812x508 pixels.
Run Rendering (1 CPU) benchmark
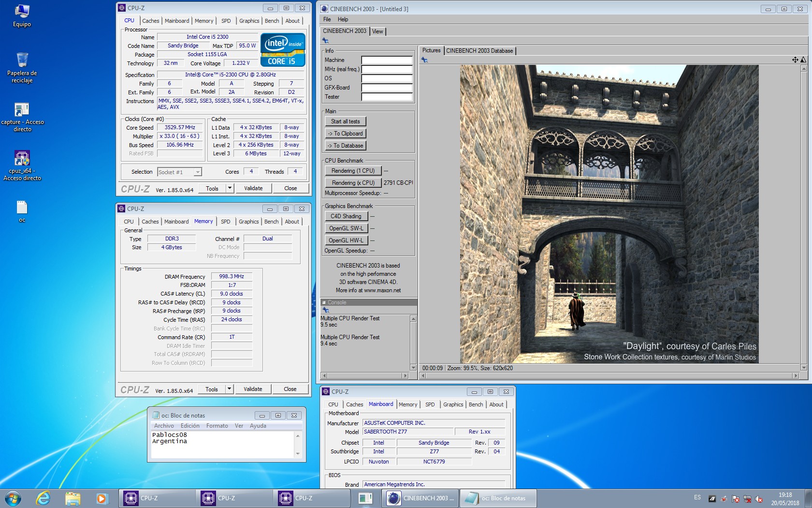point(353,171)
